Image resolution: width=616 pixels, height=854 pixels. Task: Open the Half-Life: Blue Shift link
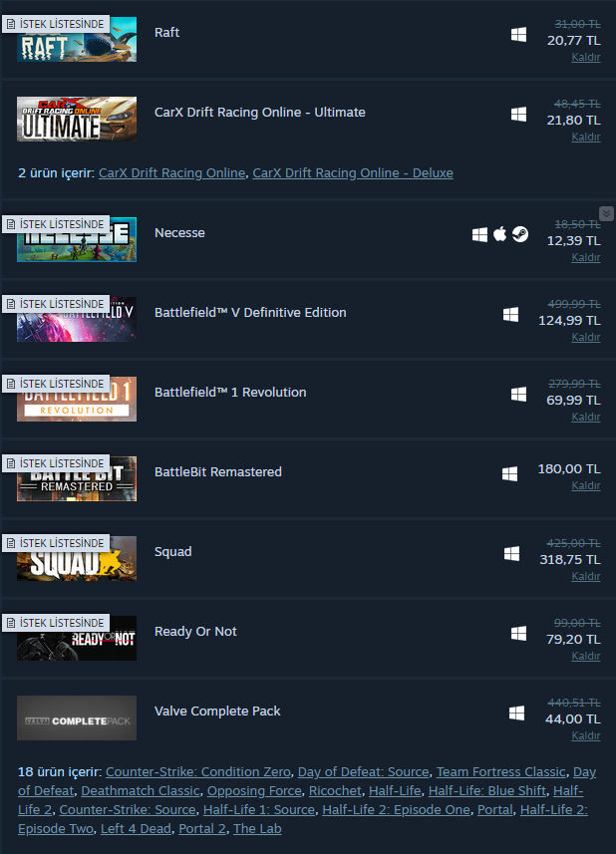pos(486,790)
